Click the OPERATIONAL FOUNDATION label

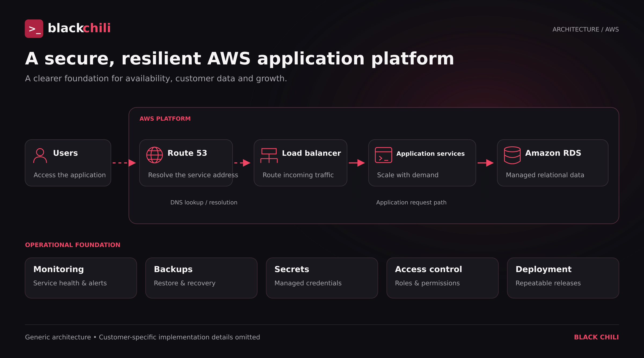tap(73, 245)
